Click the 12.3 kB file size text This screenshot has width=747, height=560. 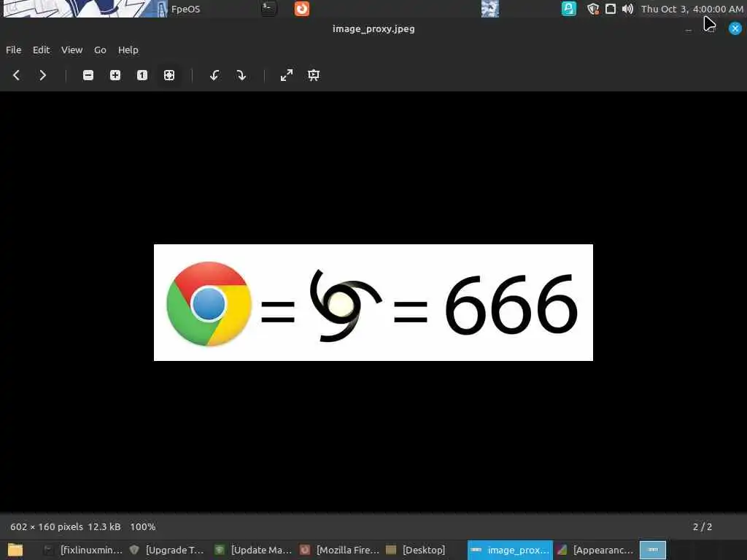pyautogui.click(x=104, y=526)
